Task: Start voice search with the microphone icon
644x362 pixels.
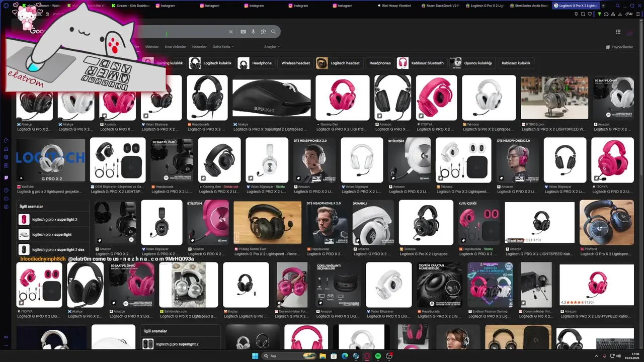Action: click(x=253, y=32)
